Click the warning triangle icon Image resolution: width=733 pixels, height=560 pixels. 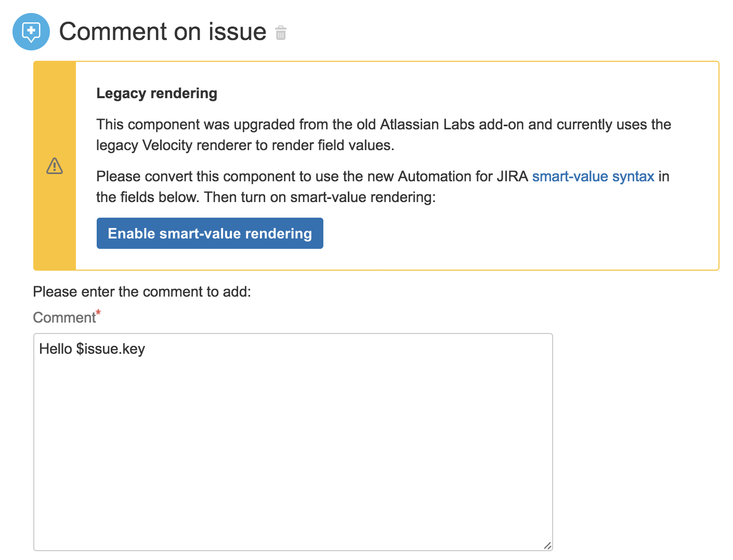55,166
